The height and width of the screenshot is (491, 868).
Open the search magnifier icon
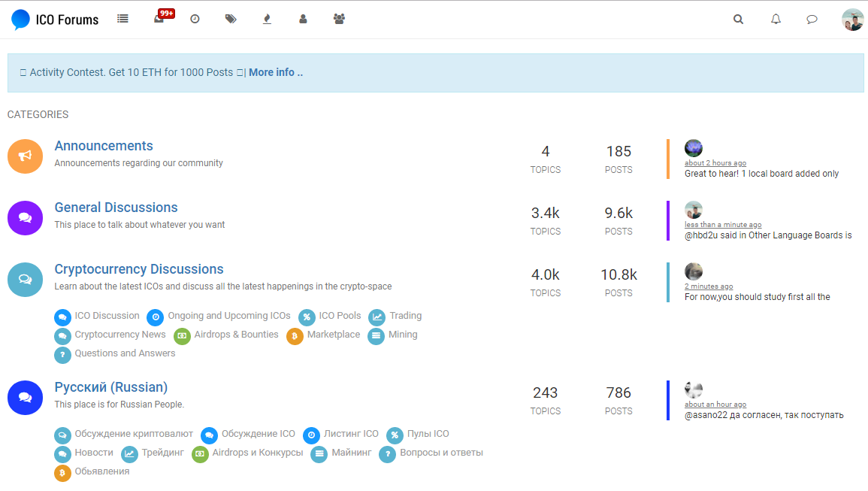tap(739, 20)
